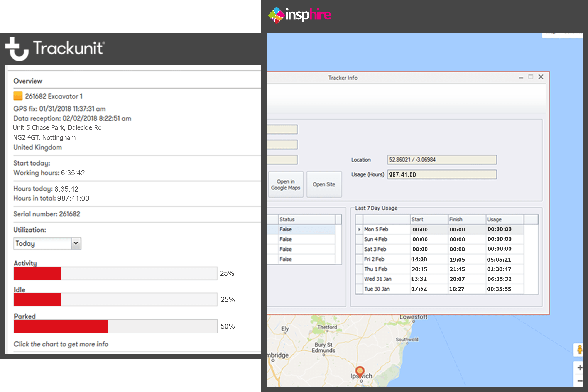Click the Finish column header

coord(467,219)
